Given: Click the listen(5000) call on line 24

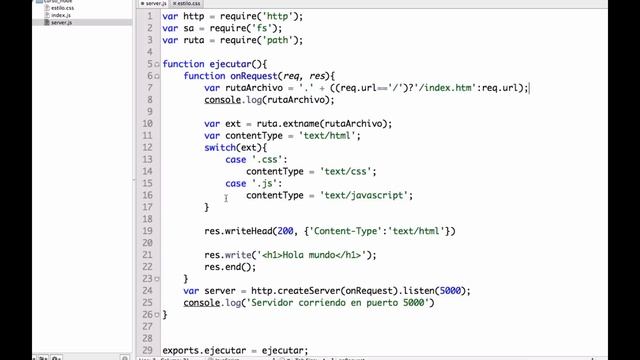Looking at the screenshot, I should pos(434,291).
